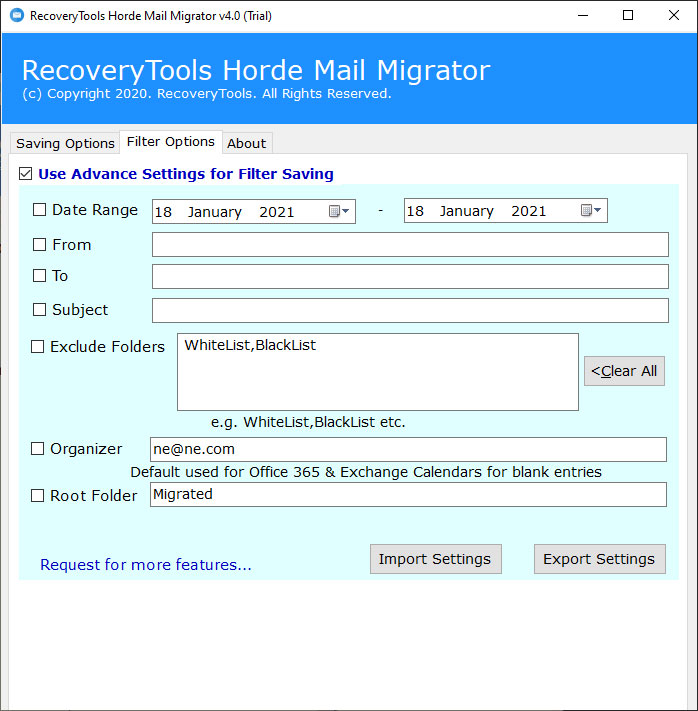698x711 pixels.
Task: Select year 2021 in end date
Action: [x=528, y=211]
